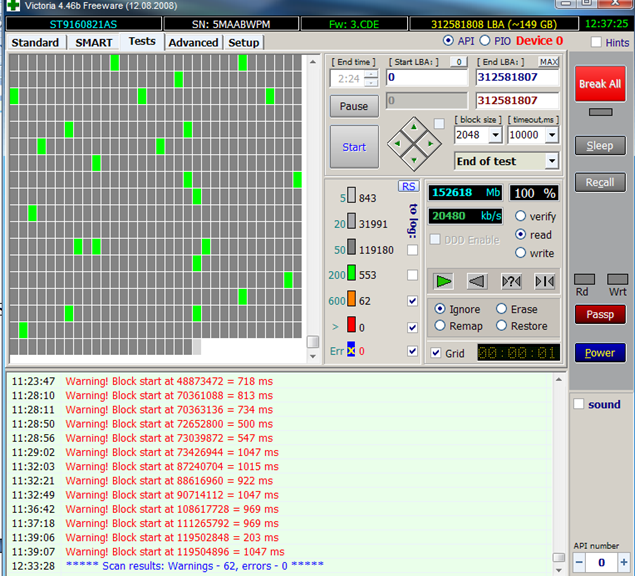Click the orange 600 ms color indicator
Image resolution: width=636 pixels, height=577 pixels.
(x=351, y=299)
